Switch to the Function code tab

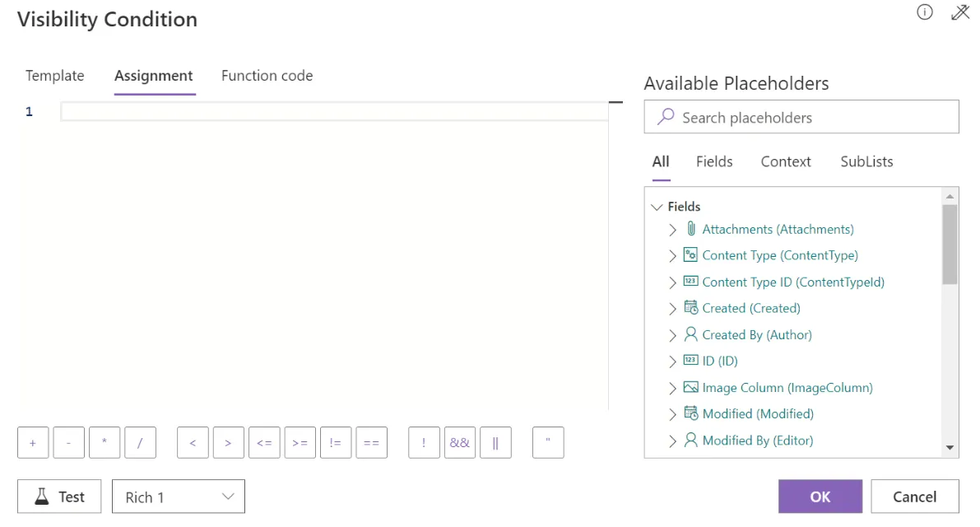tap(267, 75)
